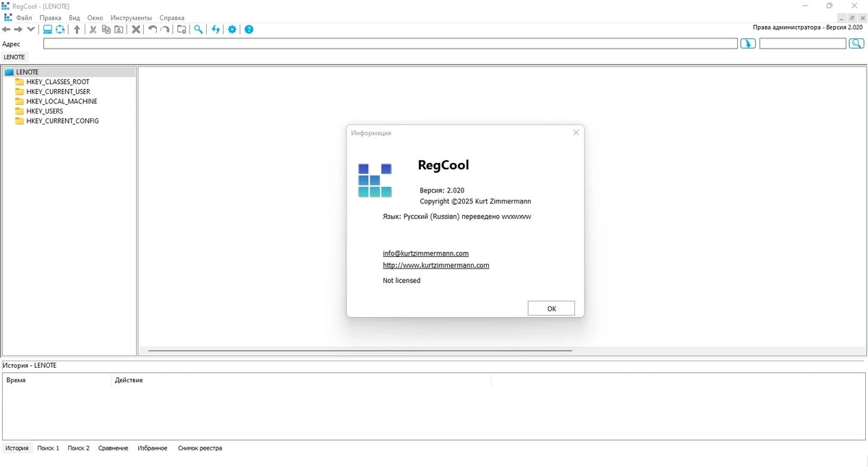Viewport: 868px width, 467px height.
Task: Open the Правка menu
Action: click(51, 17)
